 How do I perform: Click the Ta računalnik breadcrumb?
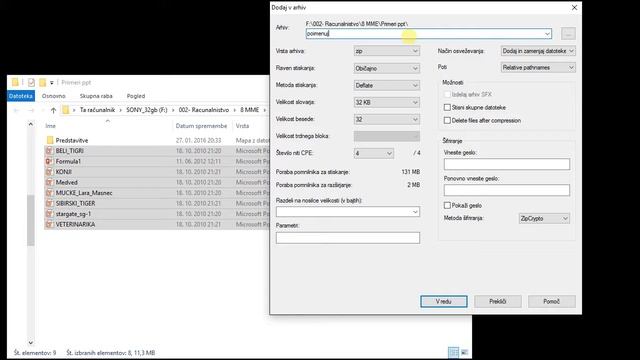coord(97,110)
